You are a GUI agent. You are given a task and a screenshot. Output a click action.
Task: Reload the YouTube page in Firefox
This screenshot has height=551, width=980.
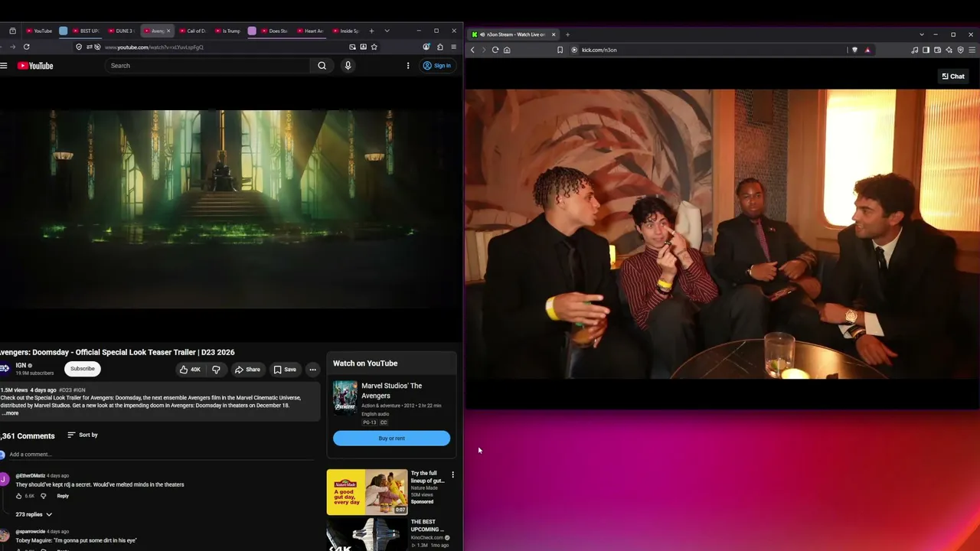coord(26,47)
